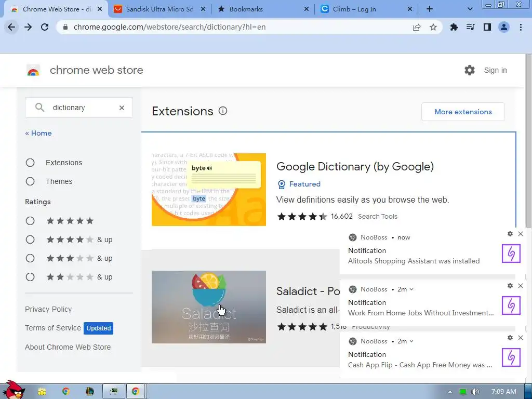Click the Google Dictionary thumbnail image
Screen dimensions: 532x399
tap(209, 189)
